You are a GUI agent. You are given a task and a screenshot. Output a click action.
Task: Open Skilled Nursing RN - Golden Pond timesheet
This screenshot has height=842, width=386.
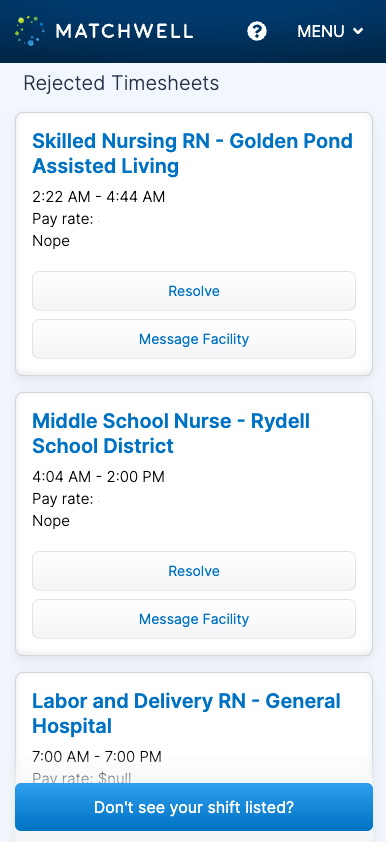point(192,154)
